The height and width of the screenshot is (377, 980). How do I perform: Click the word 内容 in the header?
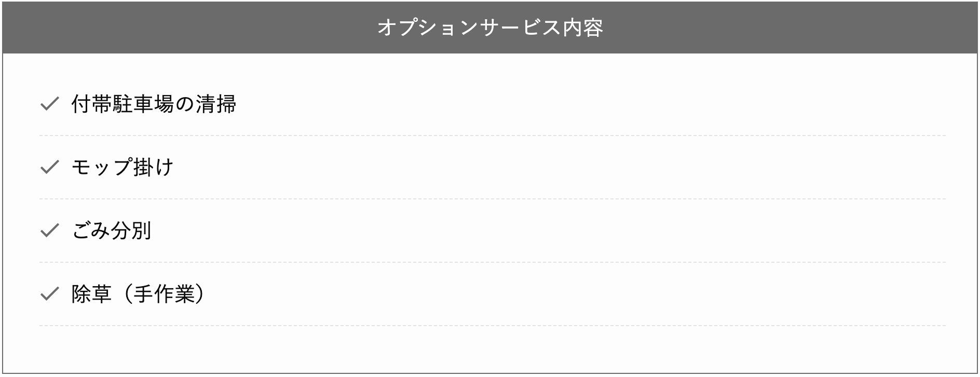tap(583, 28)
